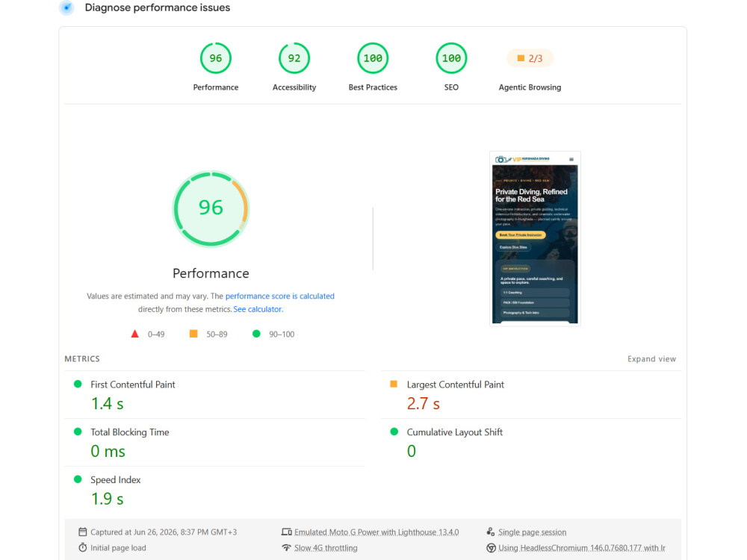Viewport: 747px width, 560px height.
Task: Open the See calculator link
Action: pos(258,309)
